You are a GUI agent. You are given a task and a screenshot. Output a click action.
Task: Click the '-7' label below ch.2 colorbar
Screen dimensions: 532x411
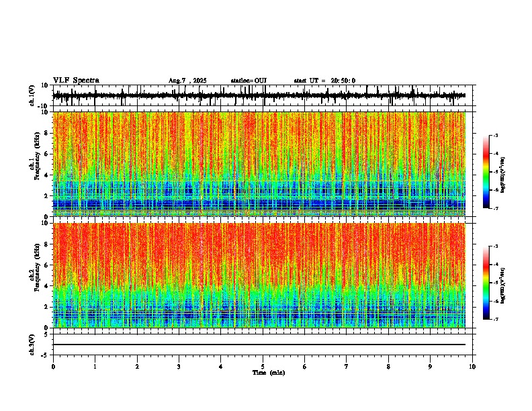[x=496, y=319]
